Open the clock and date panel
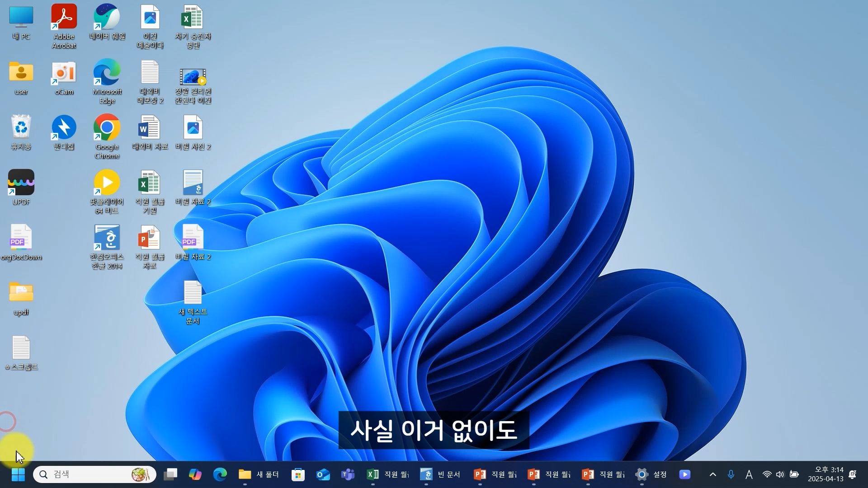868x488 pixels. tap(826, 474)
